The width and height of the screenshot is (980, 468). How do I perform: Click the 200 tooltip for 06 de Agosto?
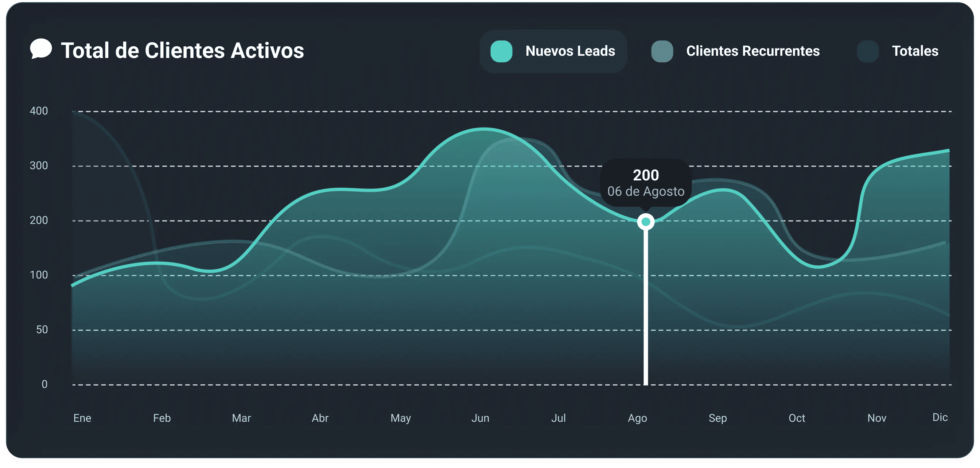[646, 183]
